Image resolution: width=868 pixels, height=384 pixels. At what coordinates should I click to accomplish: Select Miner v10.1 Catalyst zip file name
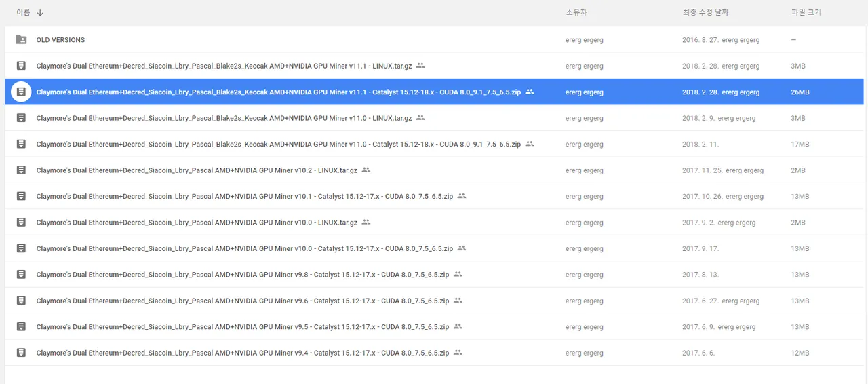245,196
